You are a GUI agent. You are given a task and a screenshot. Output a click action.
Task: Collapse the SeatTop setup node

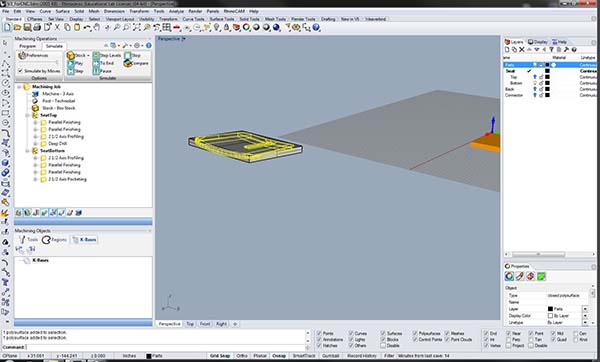coord(28,115)
